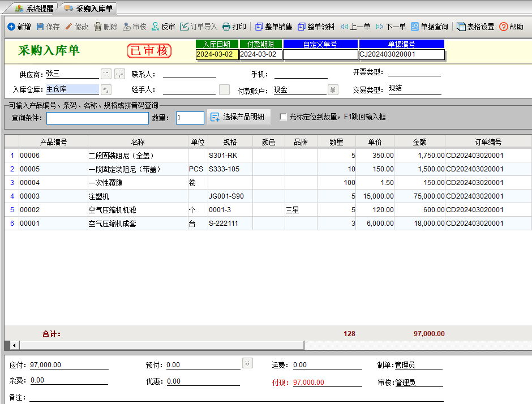The width and height of the screenshot is (532, 404).
Task: Click the horizontal scrollbar left arrow
Action: 14,345
